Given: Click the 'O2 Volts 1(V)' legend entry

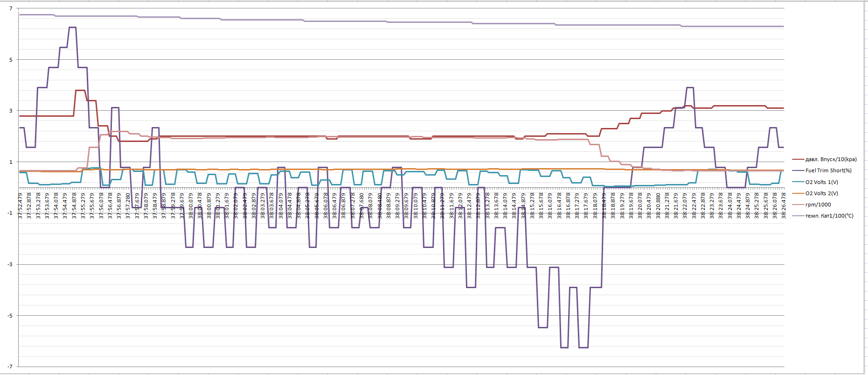Looking at the screenshot, I should [x=821, y=182].
